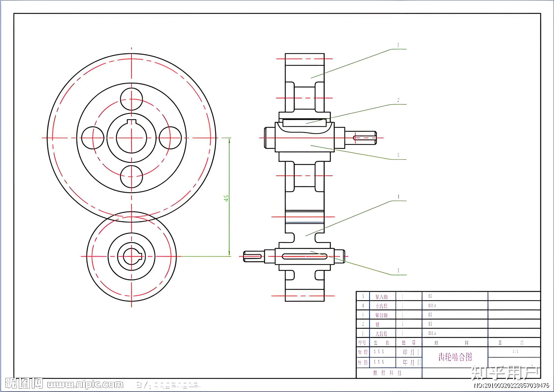This screenshot has width=554, height=392.
Task: Select the green 45 center-distance dimension text
Action: [226, 198]
